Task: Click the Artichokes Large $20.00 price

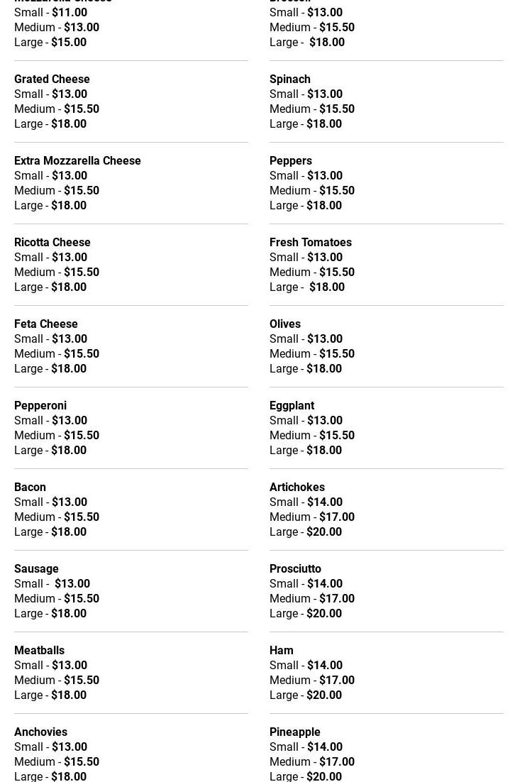Action: click(x=323, y=532)
